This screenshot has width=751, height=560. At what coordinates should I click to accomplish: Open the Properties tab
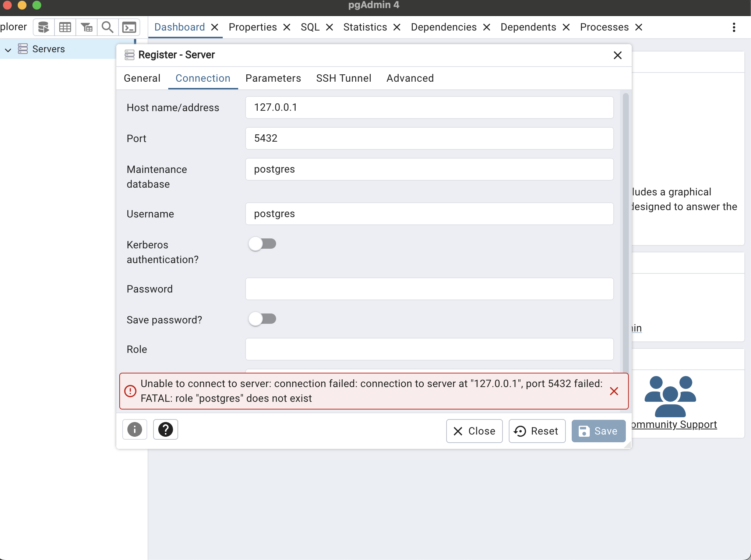pos(253,27)
